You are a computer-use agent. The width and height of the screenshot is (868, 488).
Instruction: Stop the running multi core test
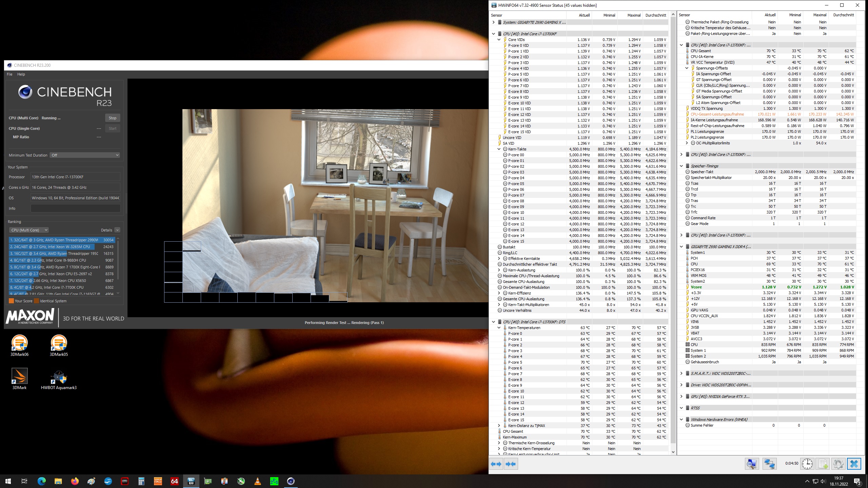[113, 118]
